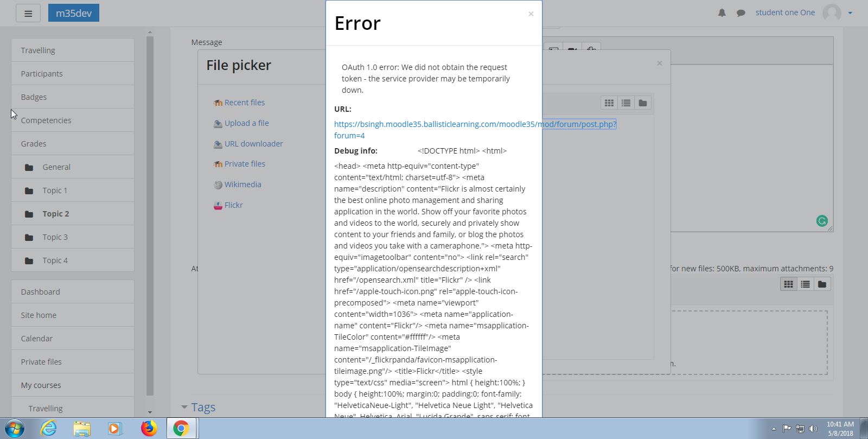Image resolution: width=868 pixels, height=439 pixels.
Task: Open the taskbar clock and date
Action: (x=840, y=429)
